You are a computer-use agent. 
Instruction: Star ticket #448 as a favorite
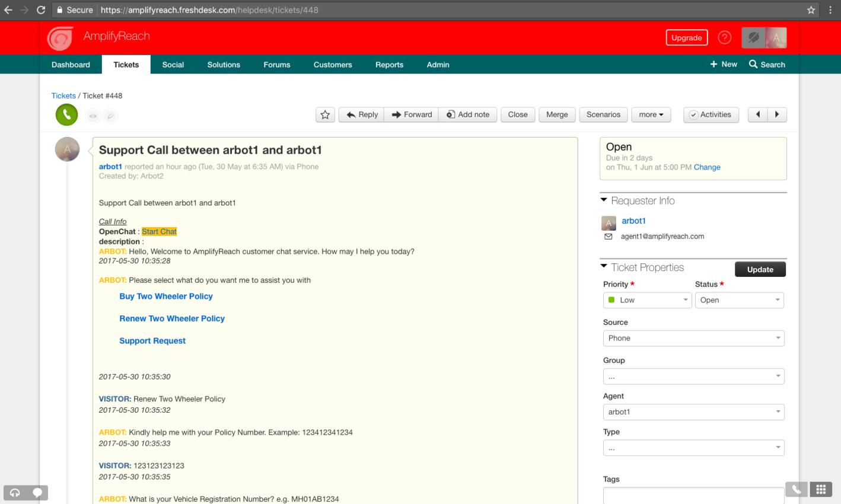click(x=324, y=114)
